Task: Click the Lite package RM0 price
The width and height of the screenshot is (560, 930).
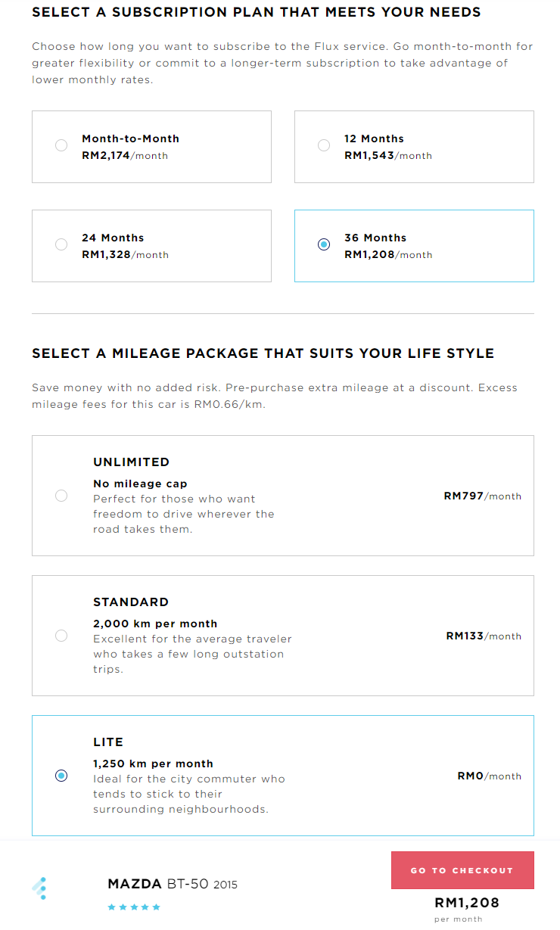Action: 489,776
